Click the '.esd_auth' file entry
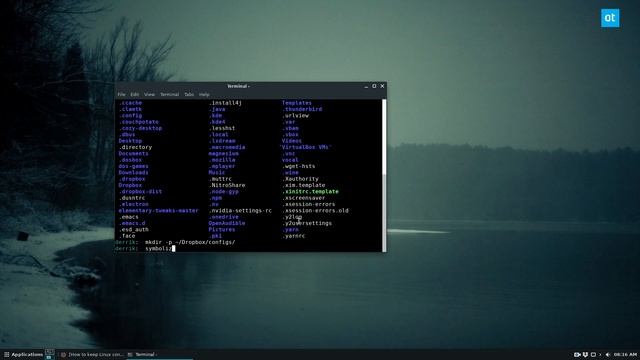Screen dimensions: 640x360 pyautogui.click(x=133, y=229)
